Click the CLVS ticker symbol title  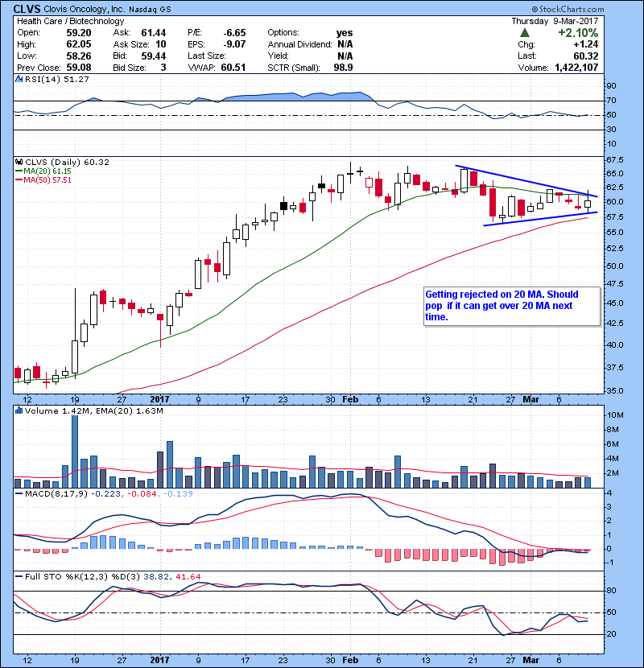click(27, 9)
